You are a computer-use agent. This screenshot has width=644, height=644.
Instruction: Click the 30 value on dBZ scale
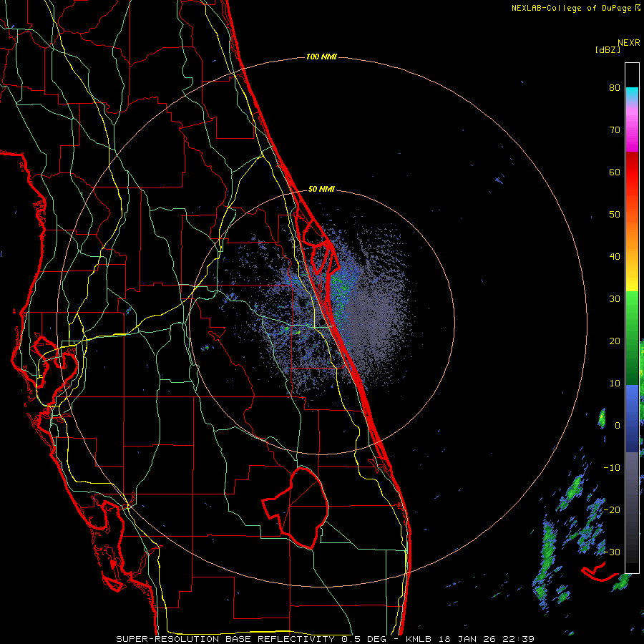click(615, 299)
